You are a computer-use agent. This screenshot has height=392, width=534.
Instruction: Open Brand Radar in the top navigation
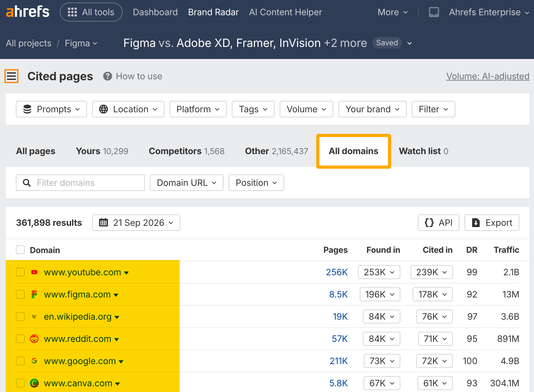213,12
